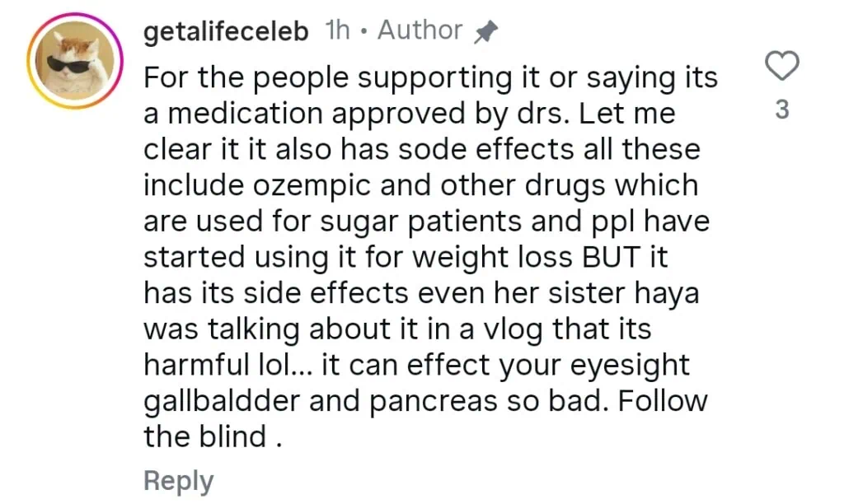The image size is (844, 504).
Task: Open the cat with sunglasses profile picture
Action: tap(74, 62)
